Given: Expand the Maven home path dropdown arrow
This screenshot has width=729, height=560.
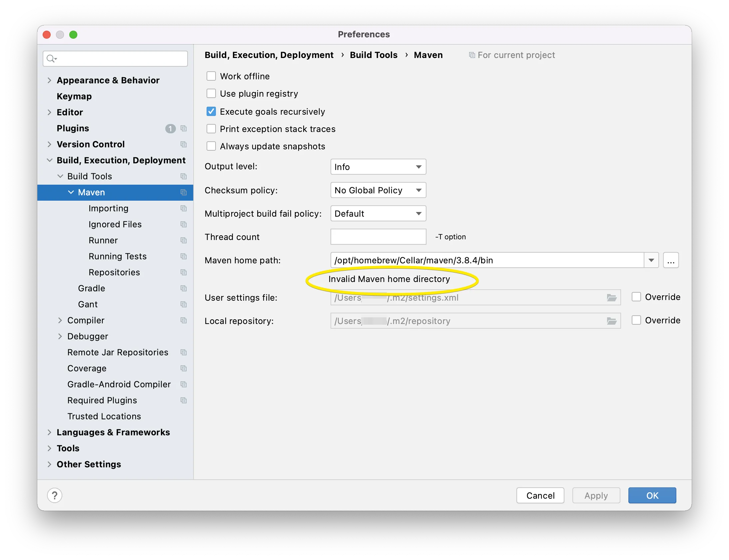Looking at the screenshot, I should (x=651, y=260).
